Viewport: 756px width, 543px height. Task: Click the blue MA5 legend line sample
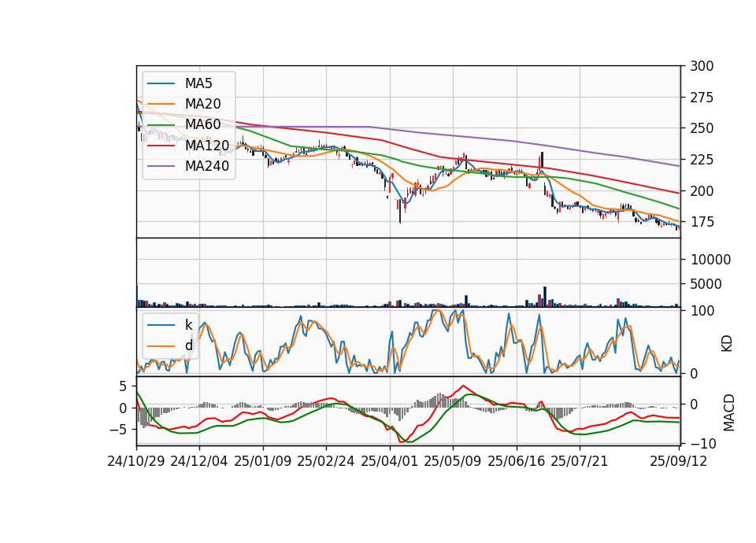point(161,83)
